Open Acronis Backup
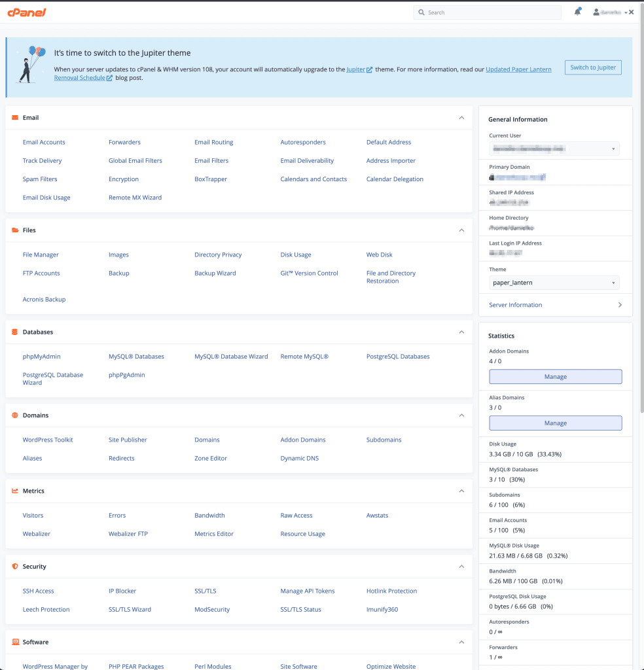The width and height of the screenshot is (644, 670). click(x=44, y=300)
